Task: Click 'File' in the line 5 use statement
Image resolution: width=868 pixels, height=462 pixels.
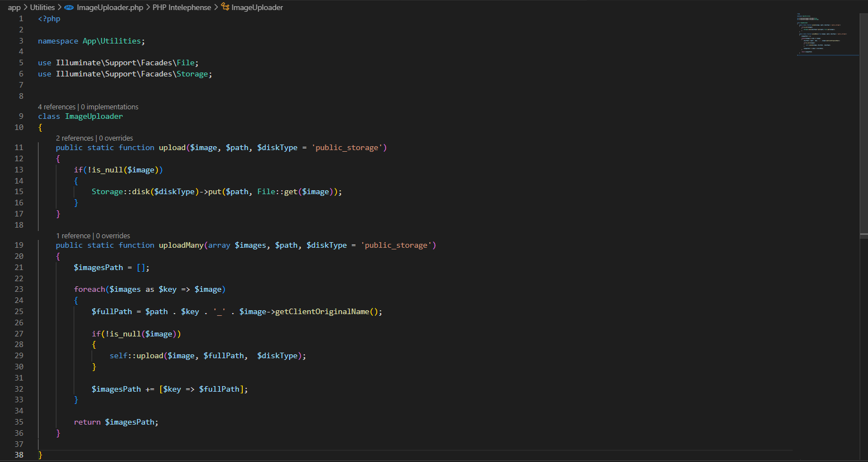Action: pos(185,62)
